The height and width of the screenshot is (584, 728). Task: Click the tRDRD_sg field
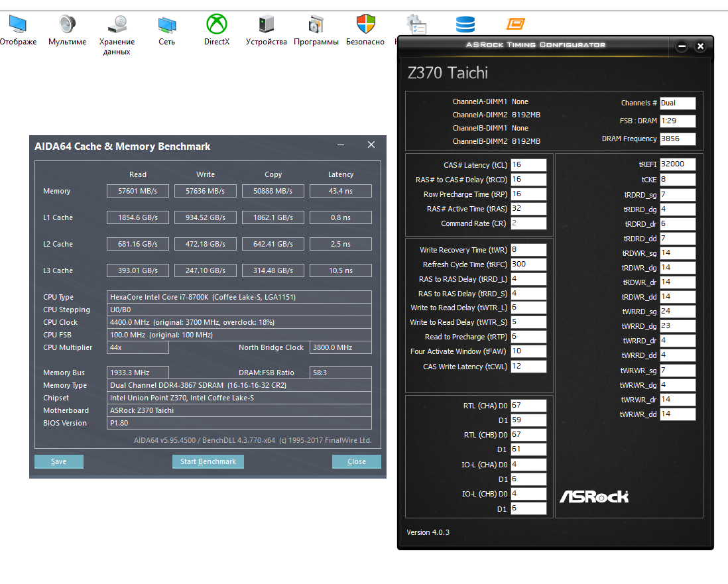point(678,194)
